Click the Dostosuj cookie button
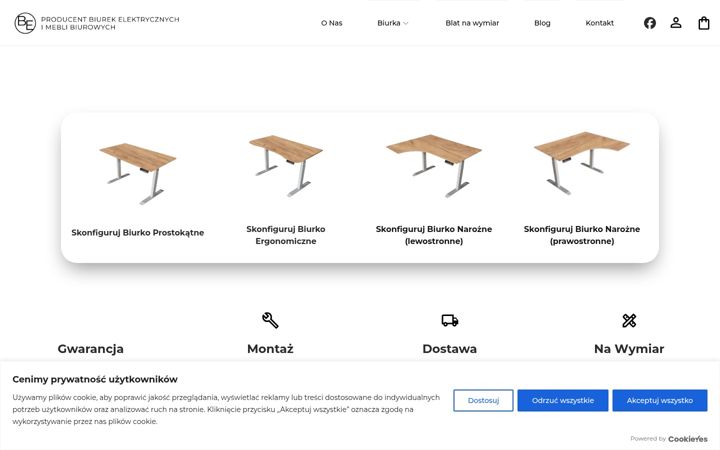The image size is (720, 450). click(x=483, y=400)
